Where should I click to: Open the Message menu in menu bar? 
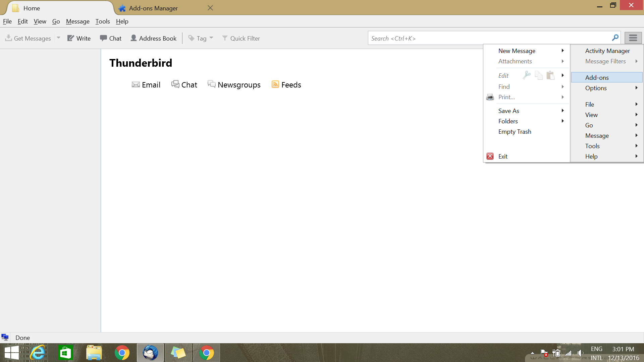78,21
